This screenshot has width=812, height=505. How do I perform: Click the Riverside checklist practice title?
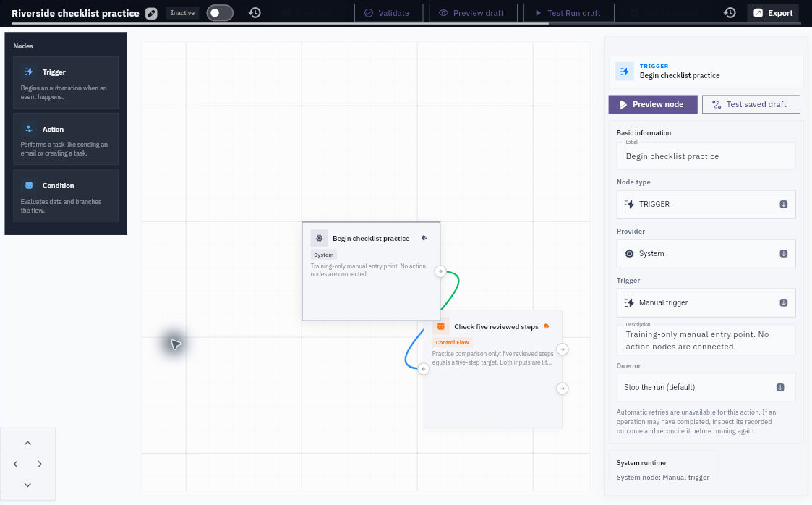tap(76, 13)
